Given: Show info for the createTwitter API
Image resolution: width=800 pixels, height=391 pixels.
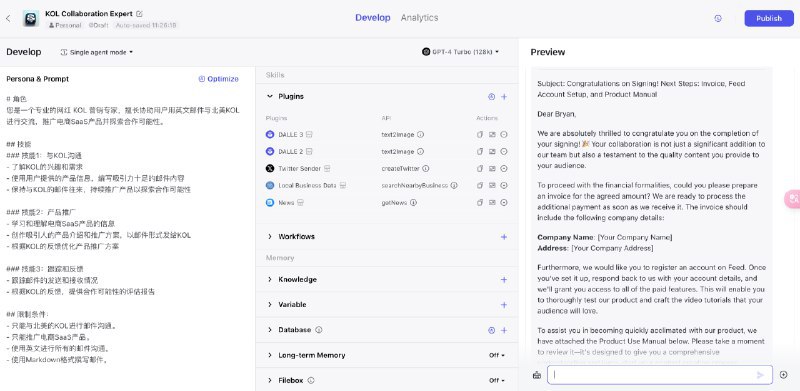Looking at the screenshot, I should coord(426,168).
